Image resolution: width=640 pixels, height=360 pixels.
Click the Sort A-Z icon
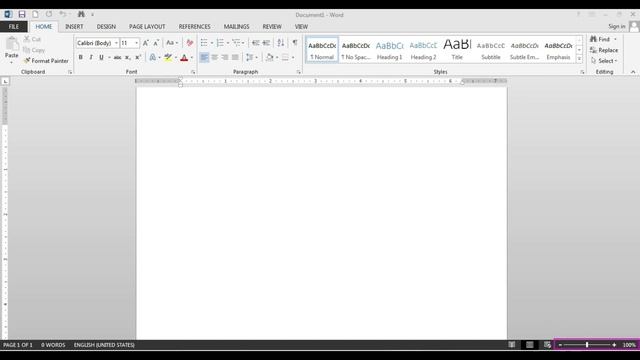click(281, 43)
